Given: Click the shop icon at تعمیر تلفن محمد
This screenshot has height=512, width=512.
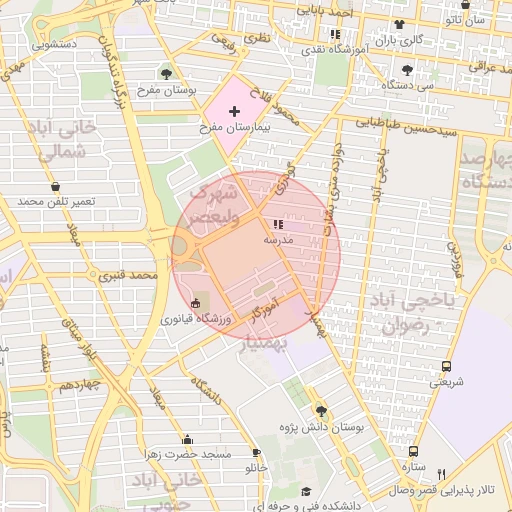Looking at the screenshot, I should point(56,187).
